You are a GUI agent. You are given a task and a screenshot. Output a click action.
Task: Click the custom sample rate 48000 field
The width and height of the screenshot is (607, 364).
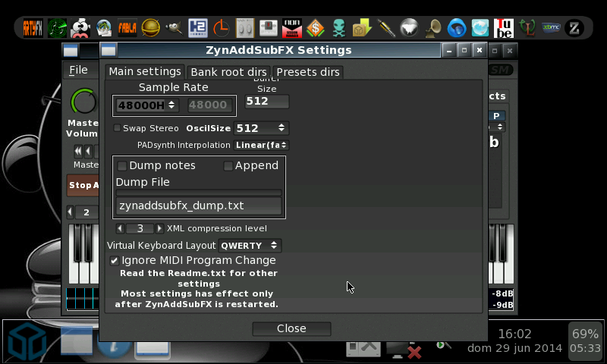pos(210,105)
